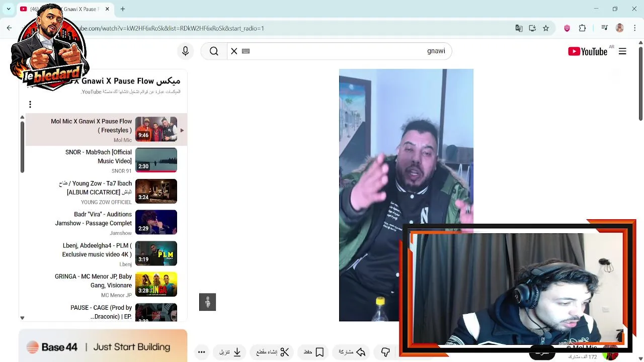Click channel name 'YOUNG ZOW OFFICIEL'
Viewport: 644px width, 362px height.
tap(106, 202)
